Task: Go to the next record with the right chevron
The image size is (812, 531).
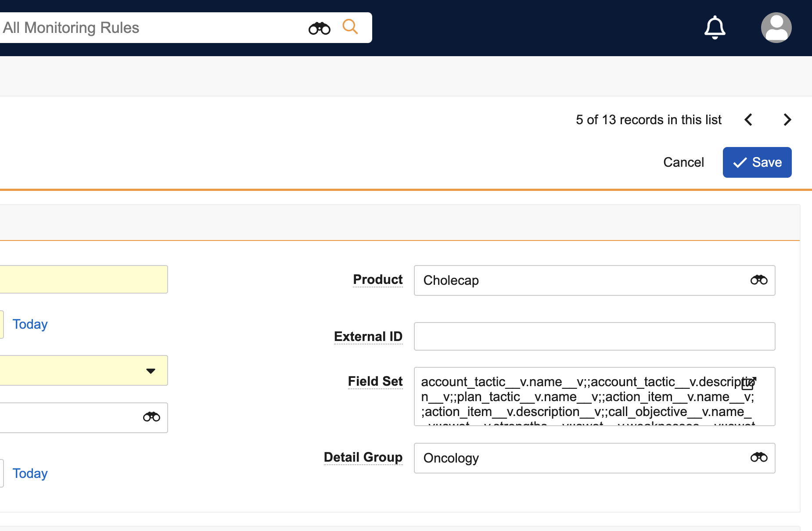Action: tap(787, 120)
